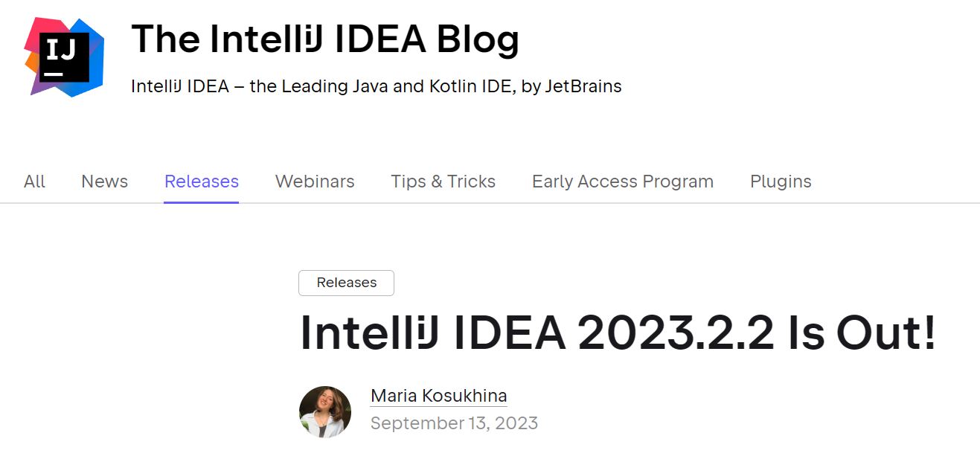Click the IntelliJ IDEA logo icon
The image size is (980, 456).
[64, 57]
